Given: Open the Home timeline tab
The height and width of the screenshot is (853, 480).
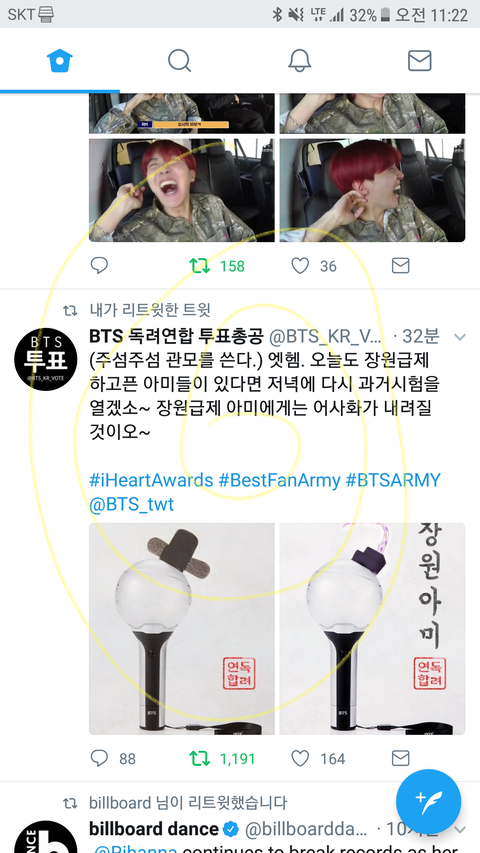Looking at the screenshot, I should tap(60, 60).
